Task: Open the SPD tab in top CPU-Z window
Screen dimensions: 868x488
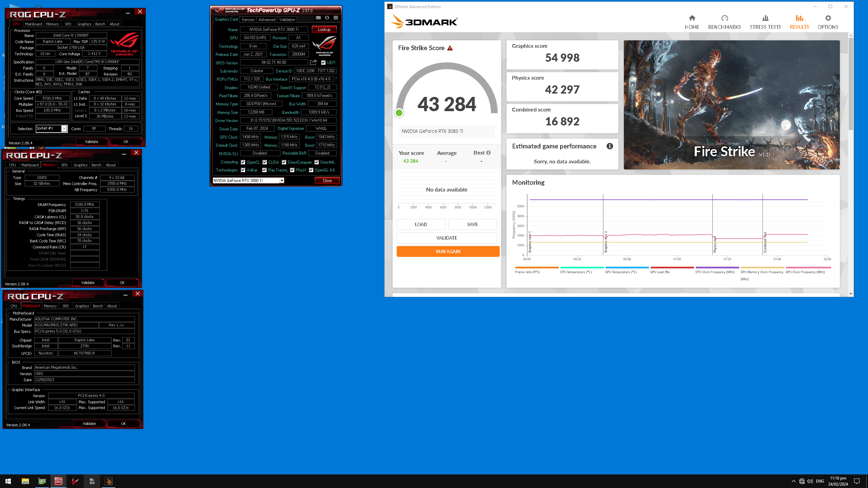Action: 68,24
